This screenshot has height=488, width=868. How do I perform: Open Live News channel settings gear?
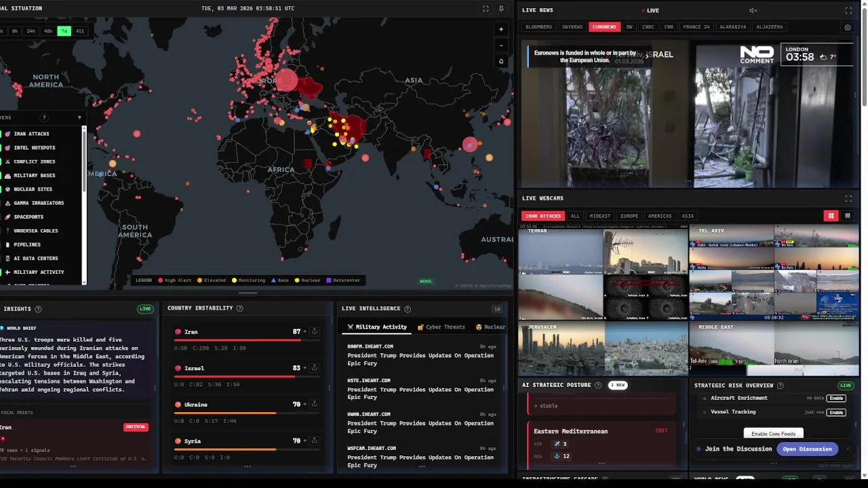point(848,28)
